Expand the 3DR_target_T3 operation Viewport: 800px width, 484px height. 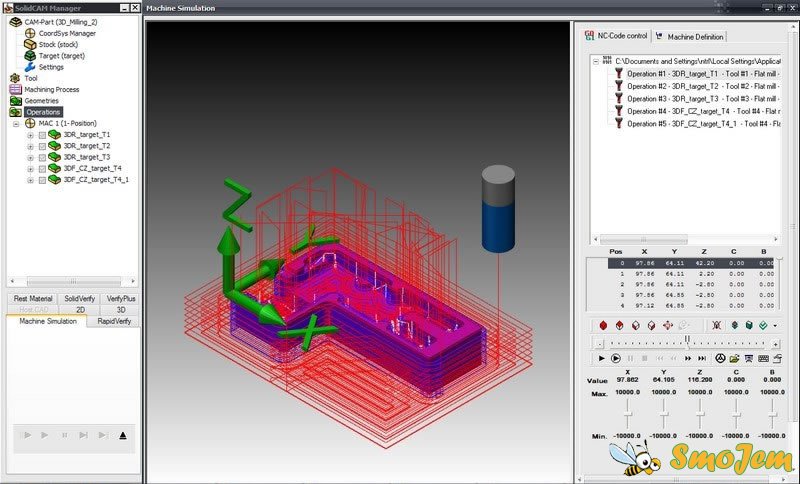pyautogui.click(x=30, y=158)
